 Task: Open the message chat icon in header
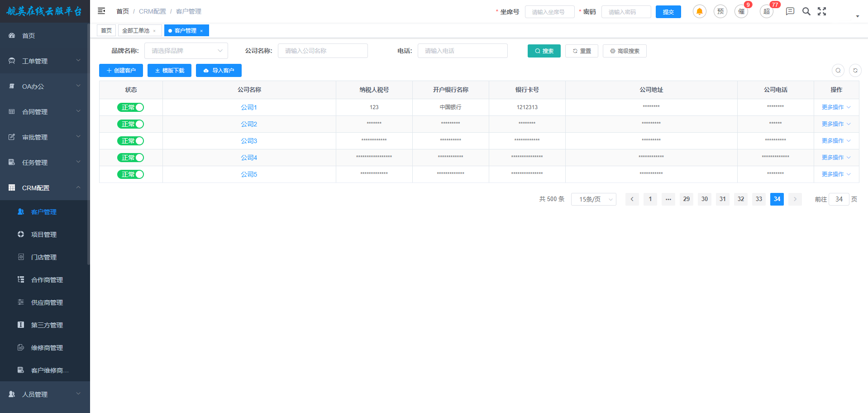click(x=790, y=11)
